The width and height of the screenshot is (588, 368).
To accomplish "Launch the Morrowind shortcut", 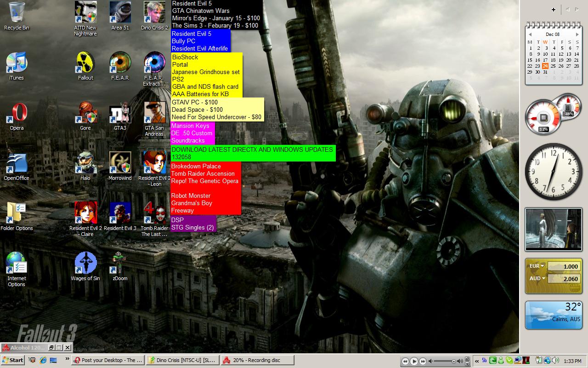I will [120, 164].
